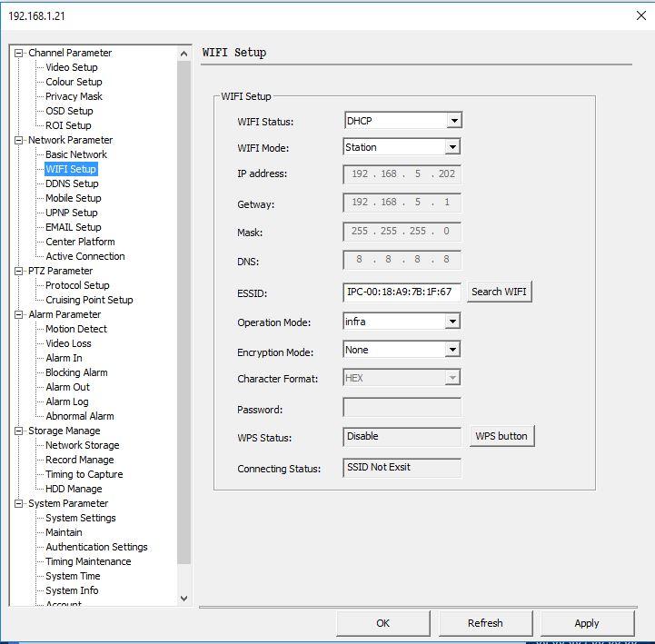This screenshot has height=644, width=655.
Task: Select Protocol Setup under PTZ Parameter
Action: click(77, 285)
